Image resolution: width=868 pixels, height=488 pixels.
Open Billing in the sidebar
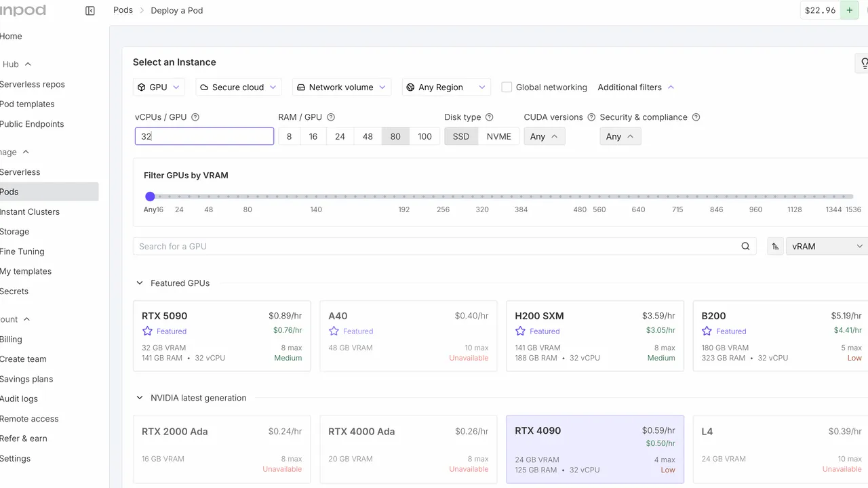pos(11,340)
